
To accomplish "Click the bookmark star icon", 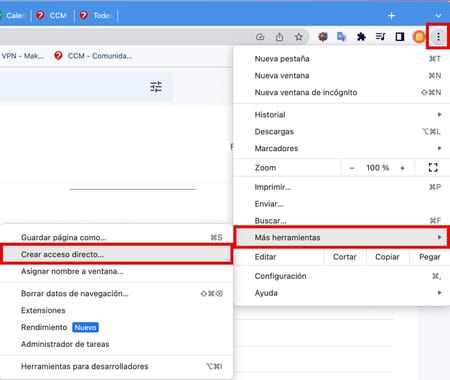I will click(299, 37).
